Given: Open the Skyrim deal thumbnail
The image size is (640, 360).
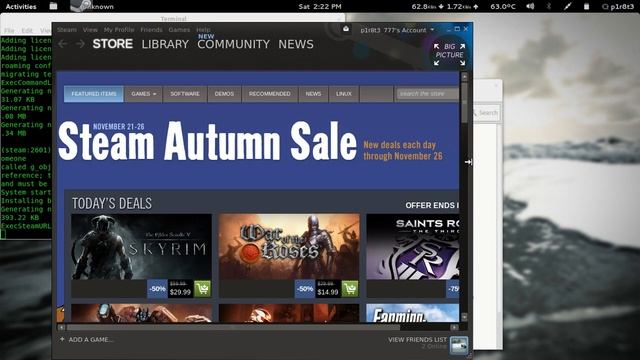Looking at the screenshot, I should tap(141, 247).
